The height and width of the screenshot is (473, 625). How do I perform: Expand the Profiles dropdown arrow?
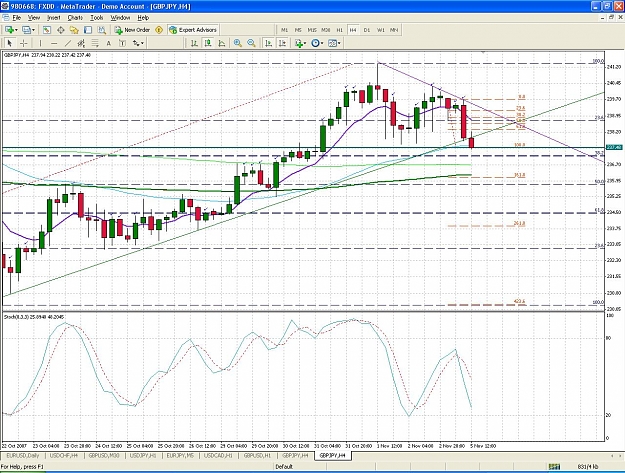coord(33,30)
